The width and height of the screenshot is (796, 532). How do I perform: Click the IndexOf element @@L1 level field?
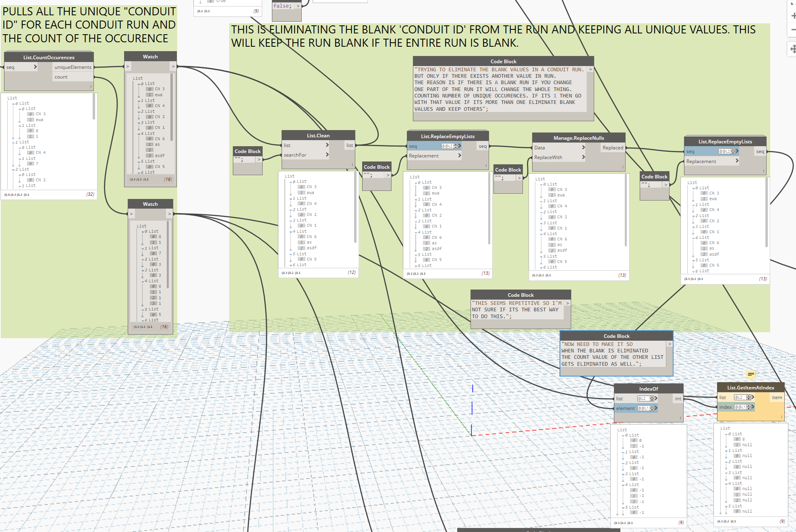(x=643, y=408)
